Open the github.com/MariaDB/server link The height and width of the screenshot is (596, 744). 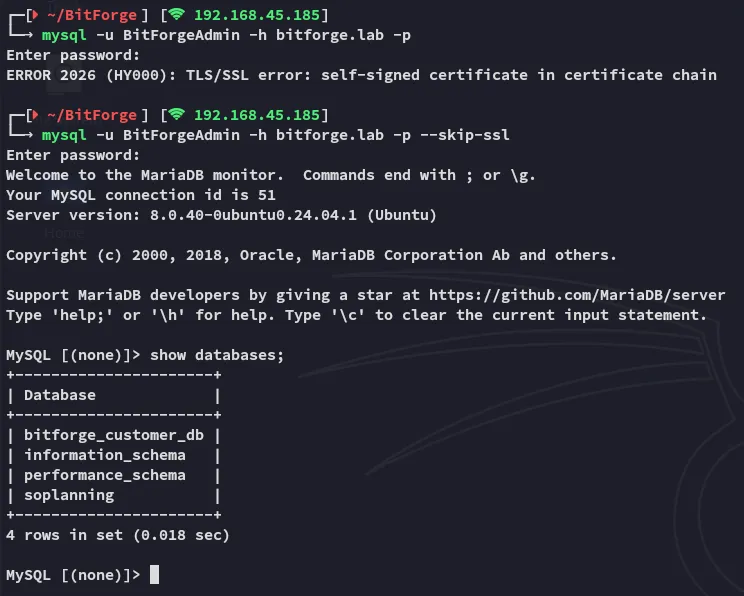[577, 295]
